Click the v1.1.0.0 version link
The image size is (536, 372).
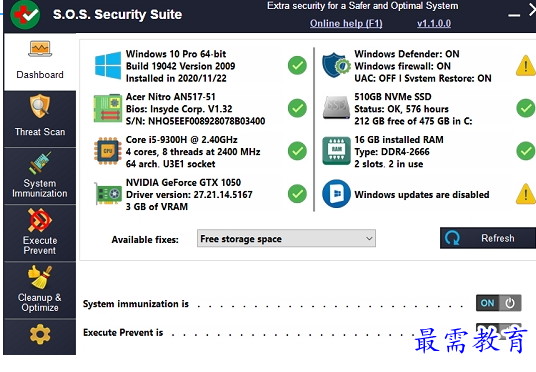[x=434, y=24]
